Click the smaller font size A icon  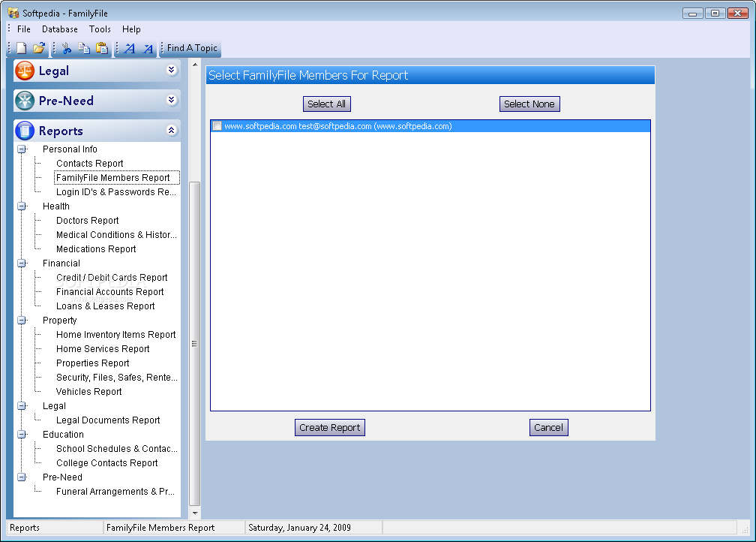[x=148, y=49]
